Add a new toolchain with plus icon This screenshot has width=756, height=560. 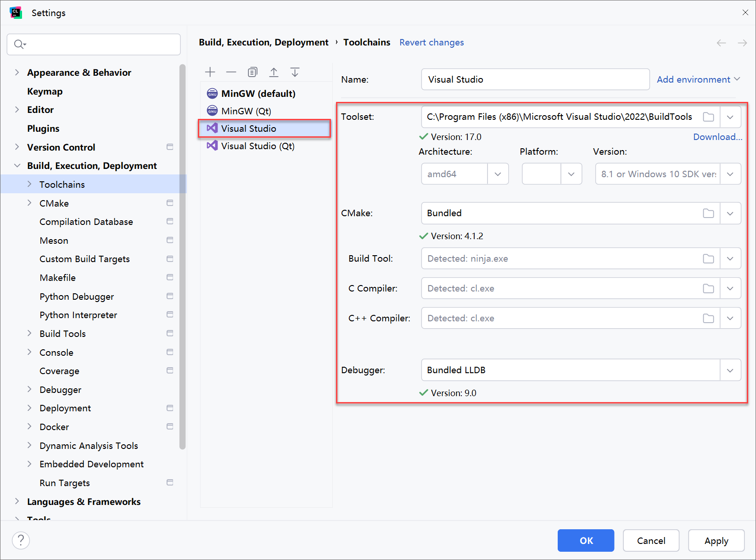210,72
